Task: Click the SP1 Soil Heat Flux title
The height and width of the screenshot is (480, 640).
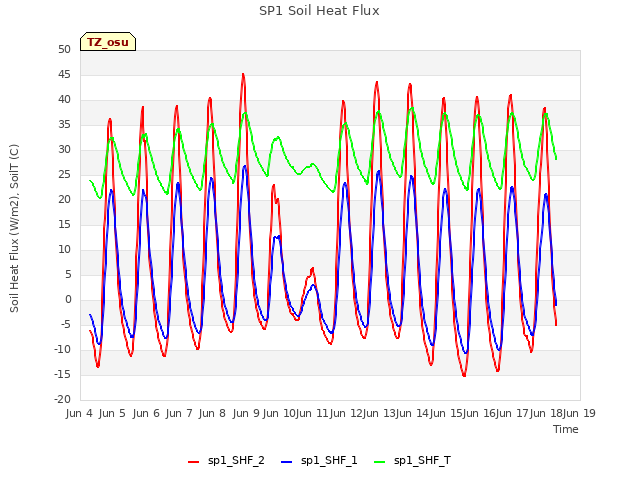Action: tap(319, 11)
